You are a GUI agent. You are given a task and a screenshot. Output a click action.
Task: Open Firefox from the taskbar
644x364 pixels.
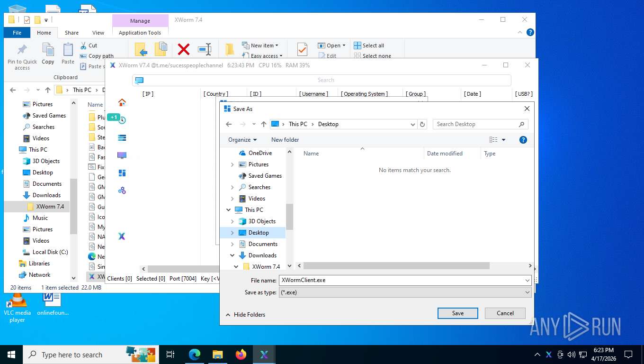click(x=241, y=355)
